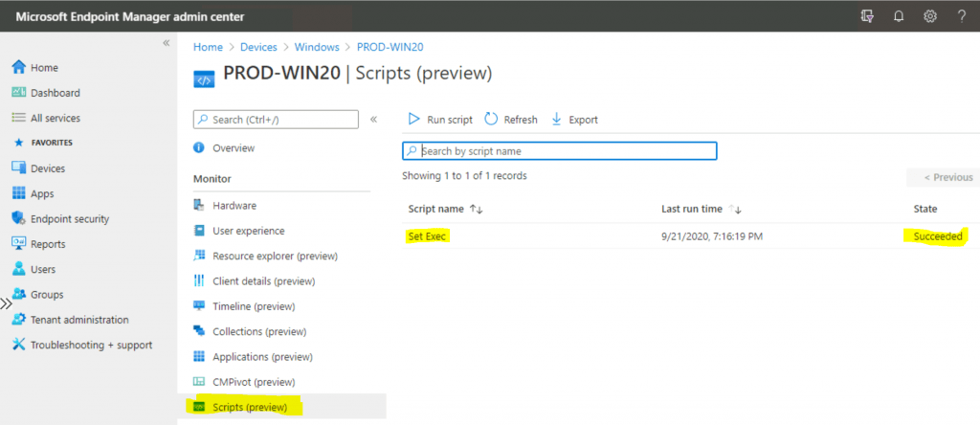This screenshot has width=980, height=425.
Task: Open the Home icon in sidebar
Action: 19,68
